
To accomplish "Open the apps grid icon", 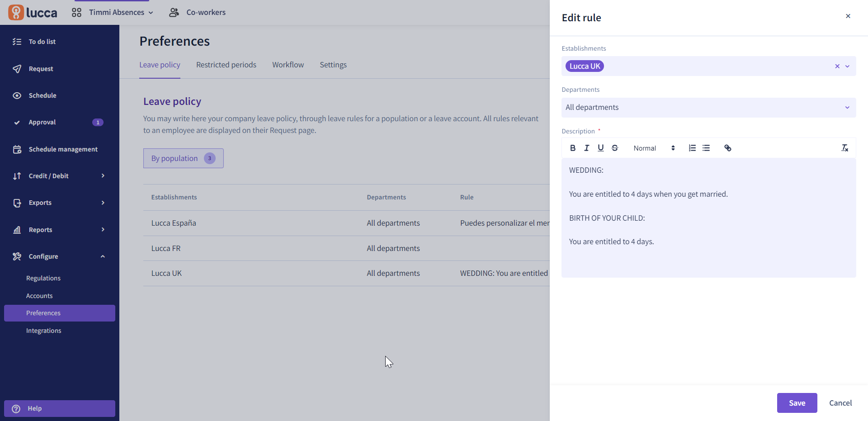I will (x=76, y=12).
